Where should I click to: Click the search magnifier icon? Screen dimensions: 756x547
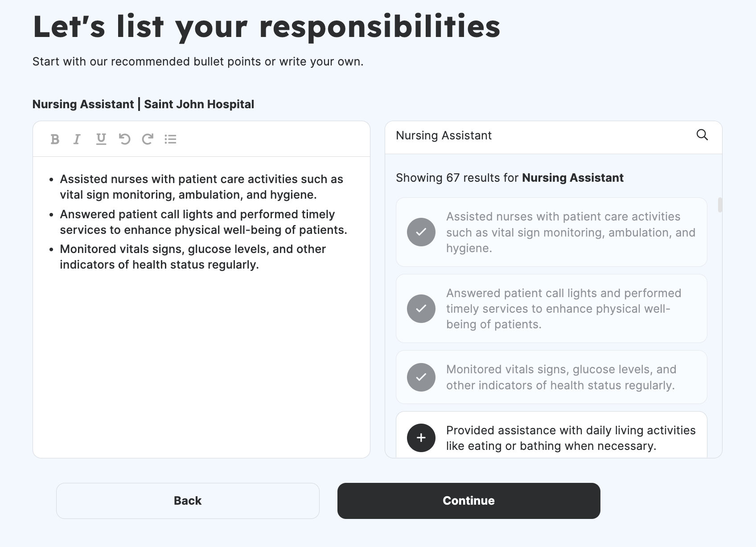[703, 135]
